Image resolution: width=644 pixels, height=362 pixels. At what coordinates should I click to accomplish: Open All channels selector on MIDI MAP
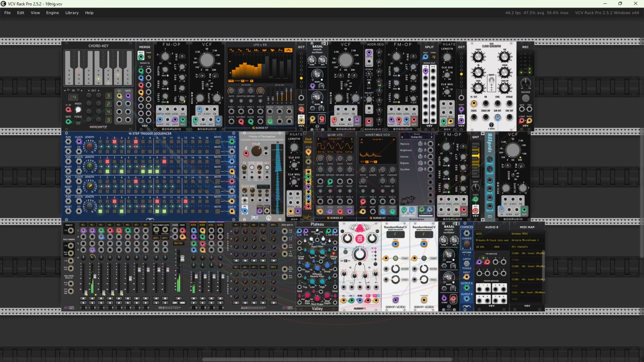[527, 247]
